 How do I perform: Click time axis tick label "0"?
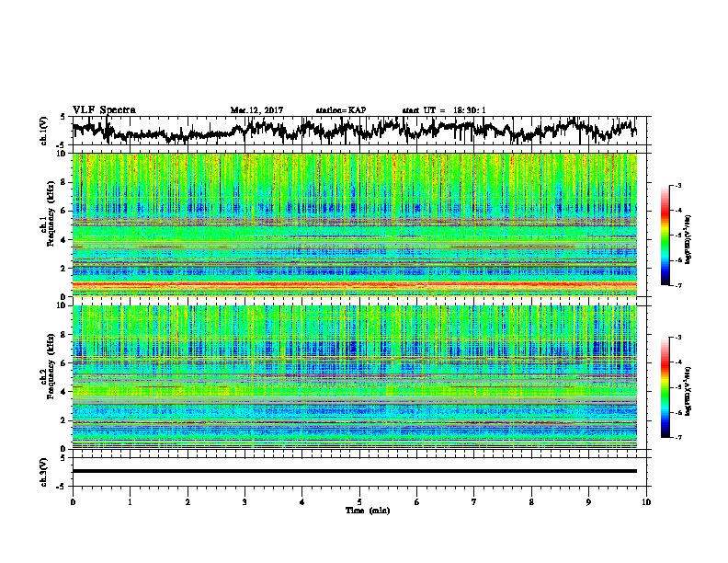pyautogui.click(x=73, y=502)
